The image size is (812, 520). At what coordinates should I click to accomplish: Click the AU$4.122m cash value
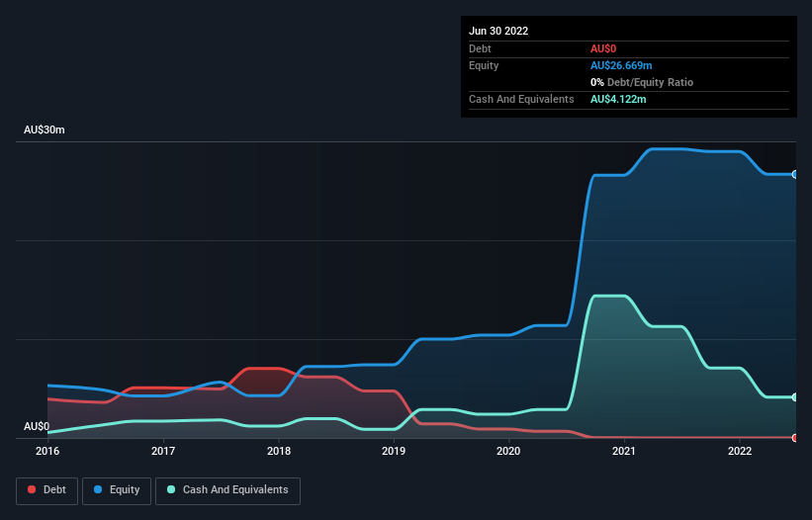[618, 99]
